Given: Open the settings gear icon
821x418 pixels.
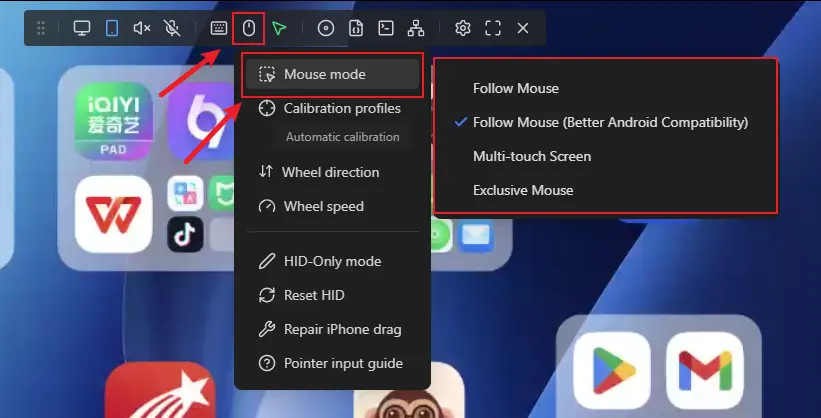Looking at the screenshot, I should tap(462, 28).
